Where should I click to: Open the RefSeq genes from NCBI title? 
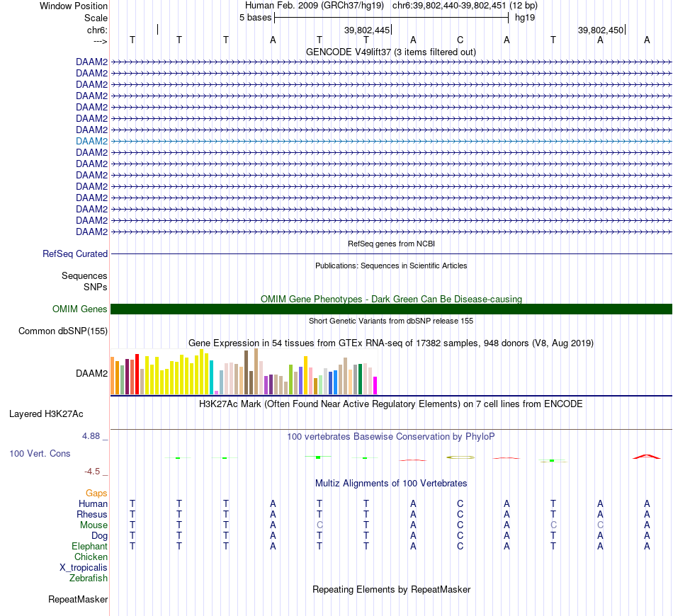pos(392,244)
